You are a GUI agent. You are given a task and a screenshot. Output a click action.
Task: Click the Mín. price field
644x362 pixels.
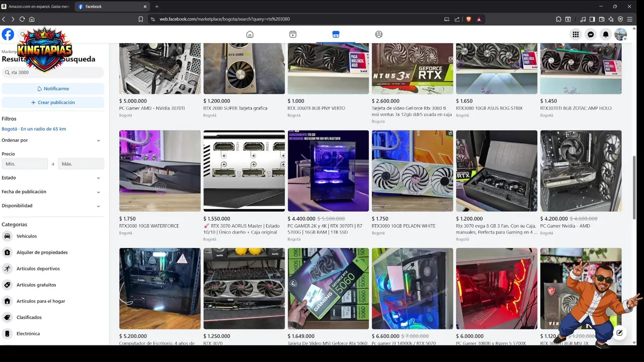25,164
